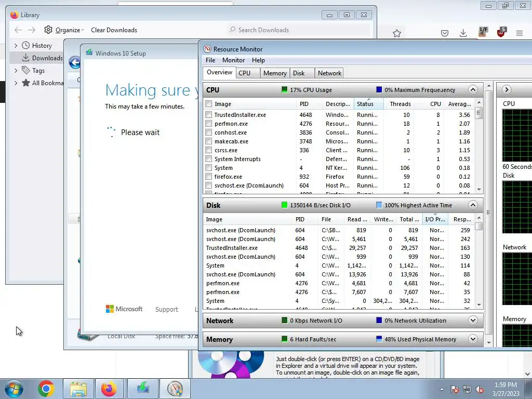Open the uBlock extension icon

pyautogui.click(x=501, y=32)
